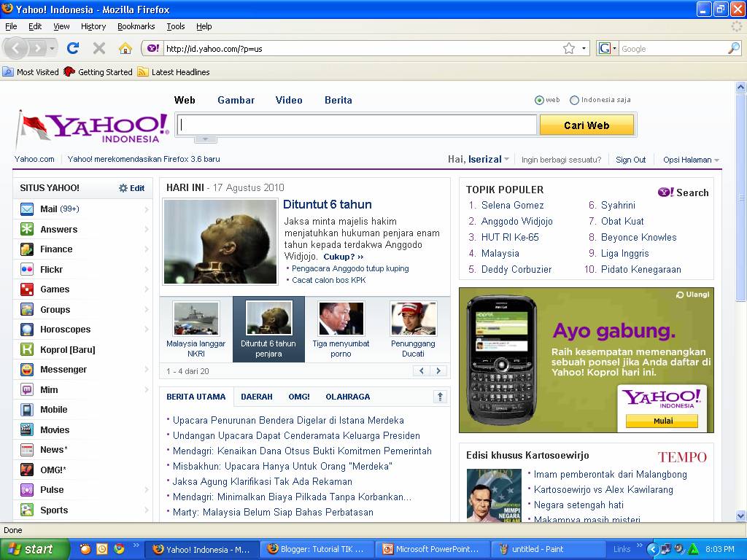This screenshot has width=747, height=560.
Task: Open the Sports sidebar icon
Action: pyautogui.click(x=27, y=510)
